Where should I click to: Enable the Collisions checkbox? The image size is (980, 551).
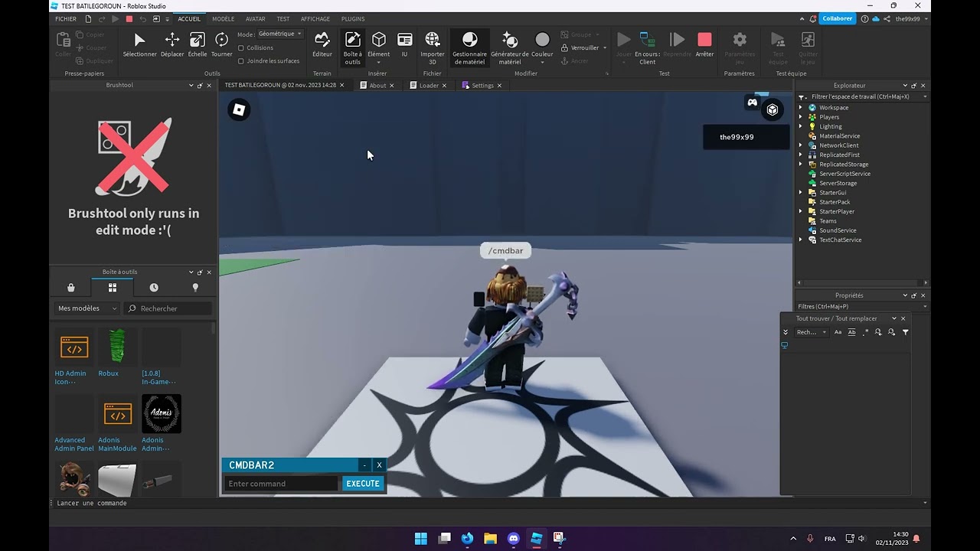tap(241, 47)
